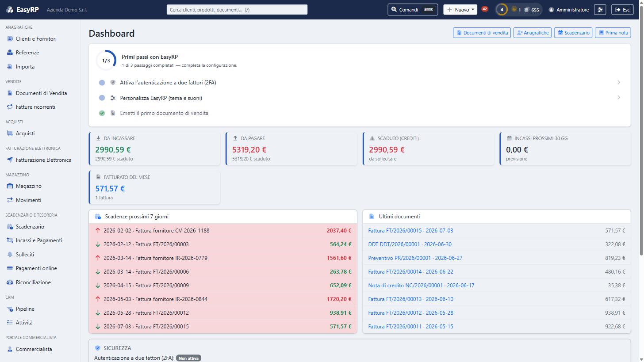Click the Magazzino warehouse icon

pyautogui.click(x=10, y=186)
